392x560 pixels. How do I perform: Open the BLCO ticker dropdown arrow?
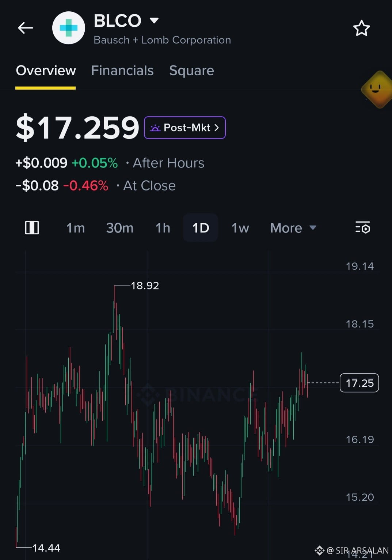(x=154, y=20)
